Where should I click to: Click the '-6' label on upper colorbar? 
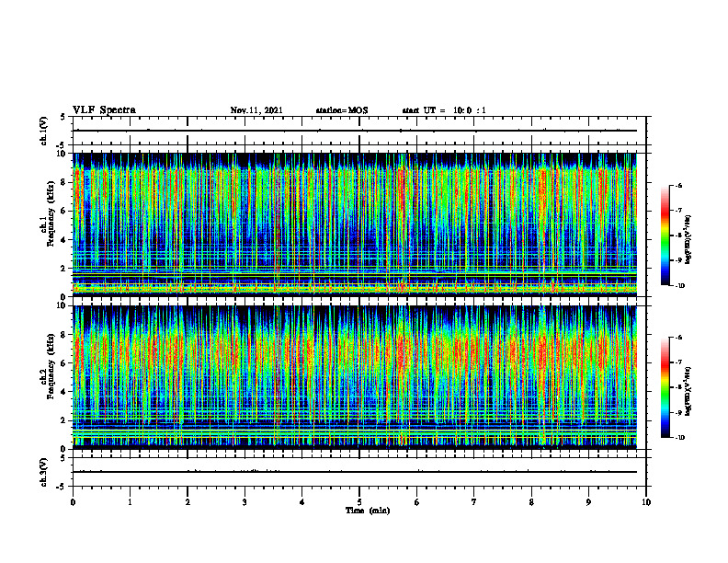(x=678, y=185)
